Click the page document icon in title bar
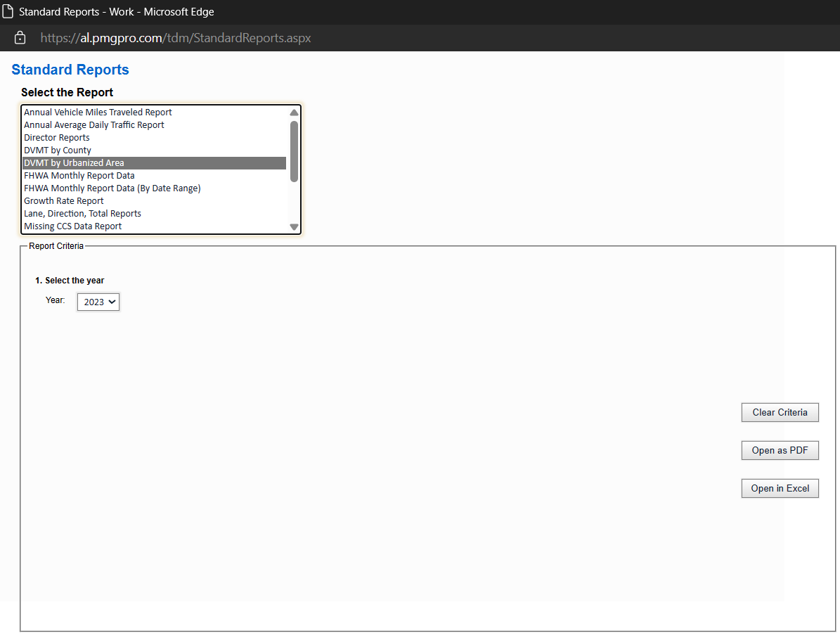 coord(8,11)
